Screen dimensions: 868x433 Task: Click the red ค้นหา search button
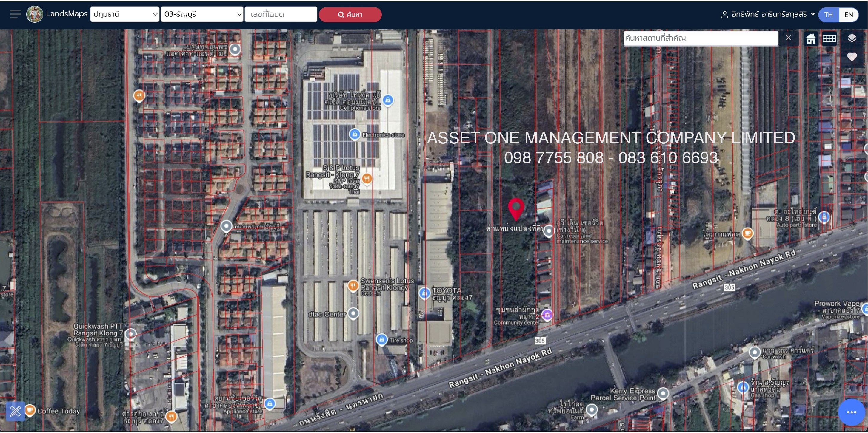350,15
